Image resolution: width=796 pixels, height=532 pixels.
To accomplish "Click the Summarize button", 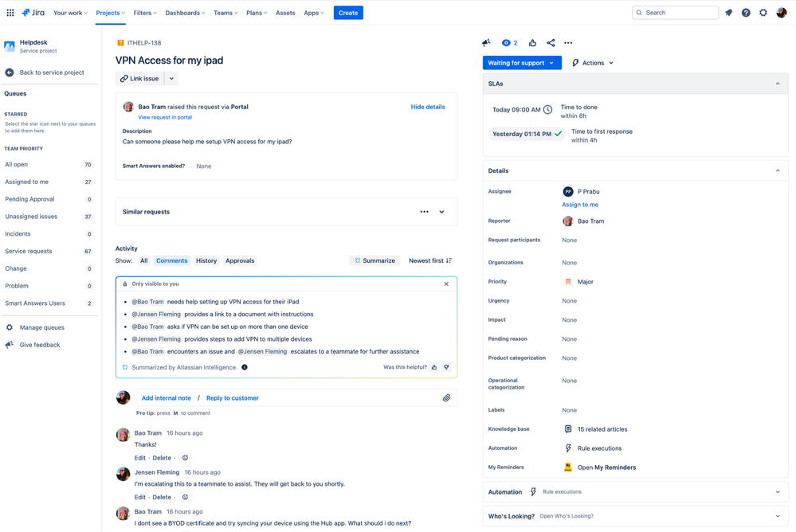I will pyautogui.click(x=374, y=260).
